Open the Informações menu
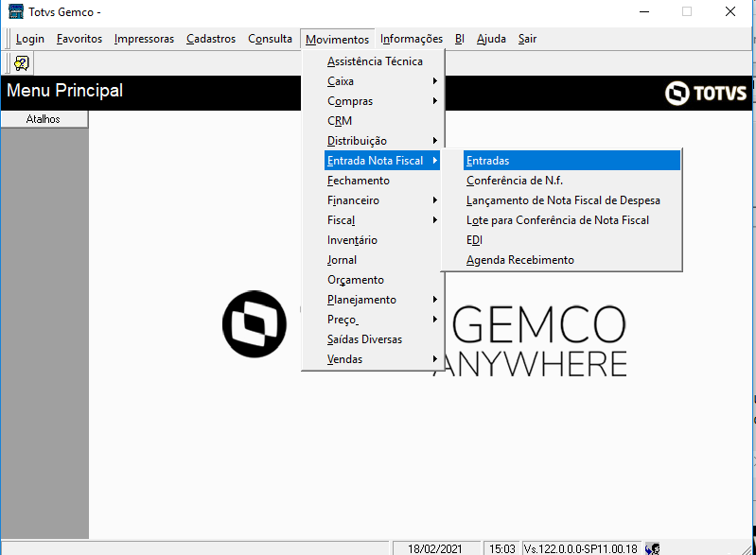Viewport: 756px width, 555px height. click(412, 39)
